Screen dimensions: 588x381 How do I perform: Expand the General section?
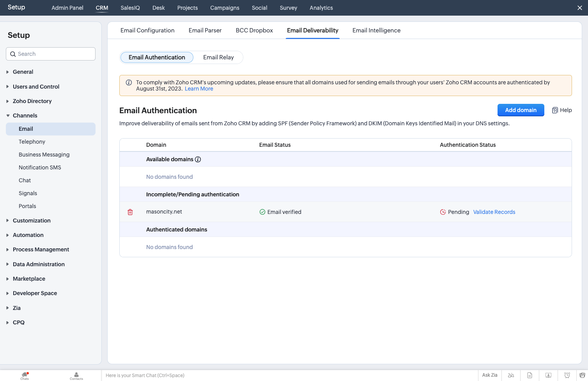tap(23, 72)
